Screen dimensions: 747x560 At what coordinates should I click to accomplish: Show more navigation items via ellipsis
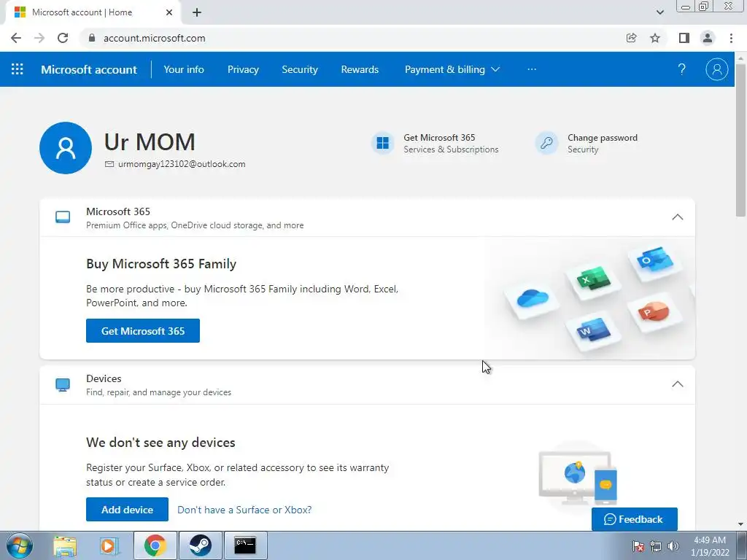(x=532, y=69)
